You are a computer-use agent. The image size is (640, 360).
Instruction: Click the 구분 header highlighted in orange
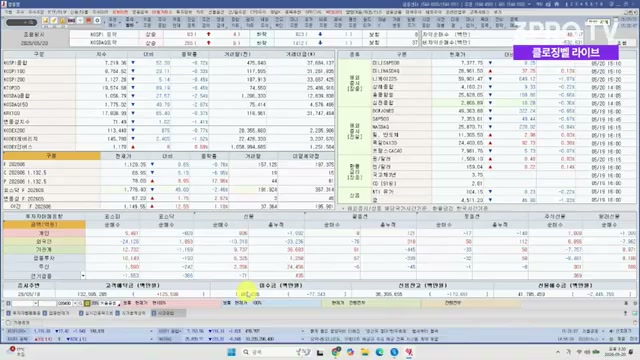pos(51,156)
